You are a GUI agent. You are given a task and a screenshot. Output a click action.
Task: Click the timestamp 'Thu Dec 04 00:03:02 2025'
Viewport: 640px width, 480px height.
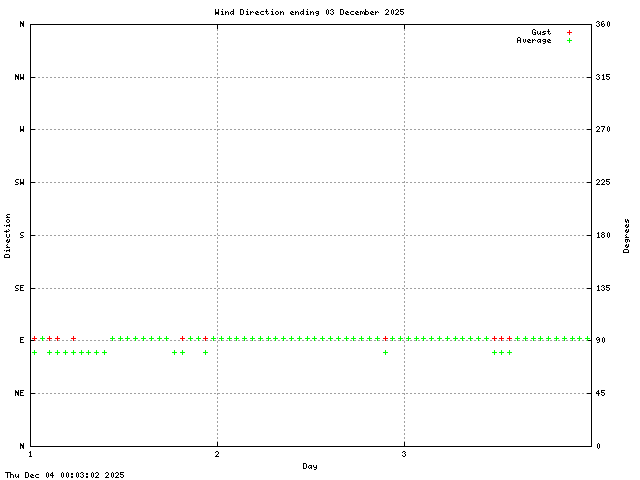coord(64,475)
